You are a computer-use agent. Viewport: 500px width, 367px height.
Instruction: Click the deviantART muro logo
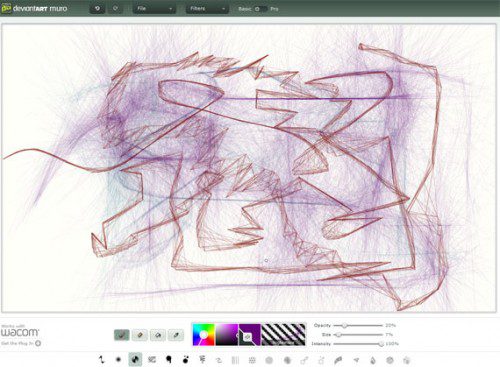point(34,8)
